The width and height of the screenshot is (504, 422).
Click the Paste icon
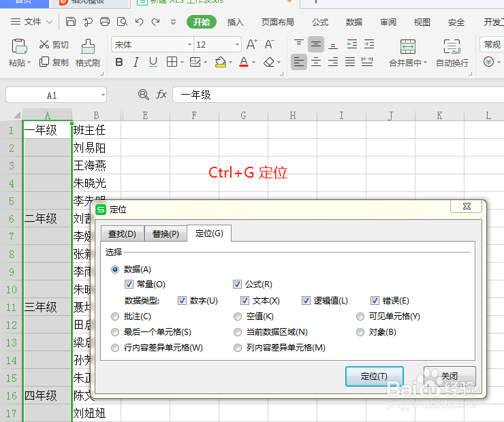(19, 46)
